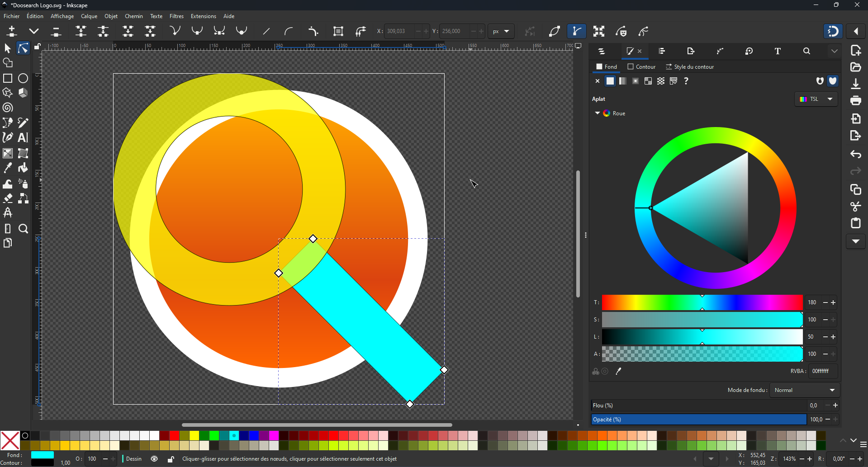Pick the Eyedropper color tool
868x467 pixels.
pos(8,168)
